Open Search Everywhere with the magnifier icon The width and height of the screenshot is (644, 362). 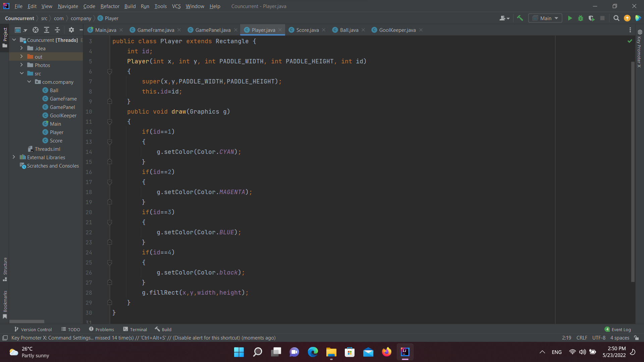click(616, 18)
